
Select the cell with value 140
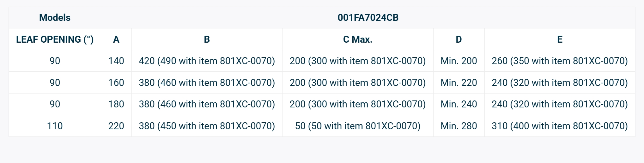116,61
